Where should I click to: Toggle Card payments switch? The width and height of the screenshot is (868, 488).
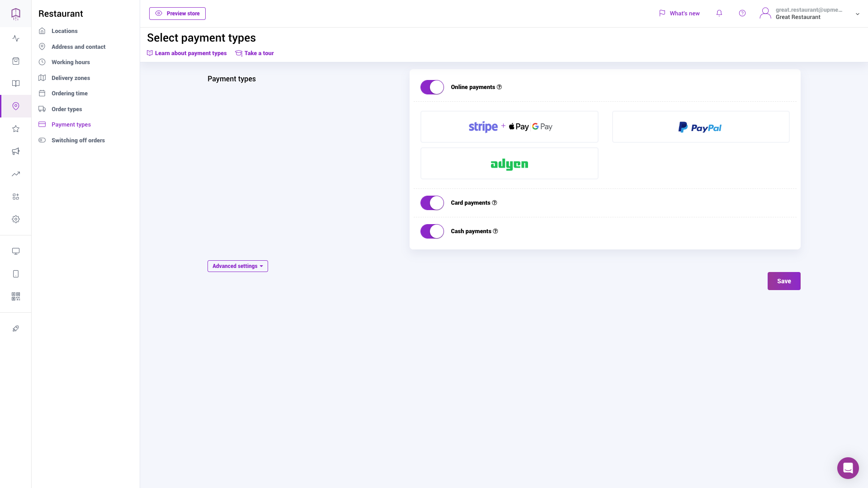tap(432, 203)
